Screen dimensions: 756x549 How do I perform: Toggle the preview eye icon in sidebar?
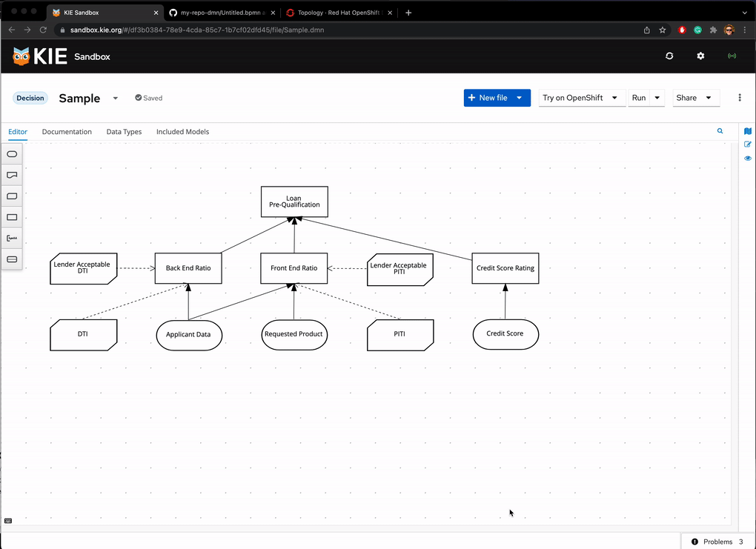pos(748,159)
